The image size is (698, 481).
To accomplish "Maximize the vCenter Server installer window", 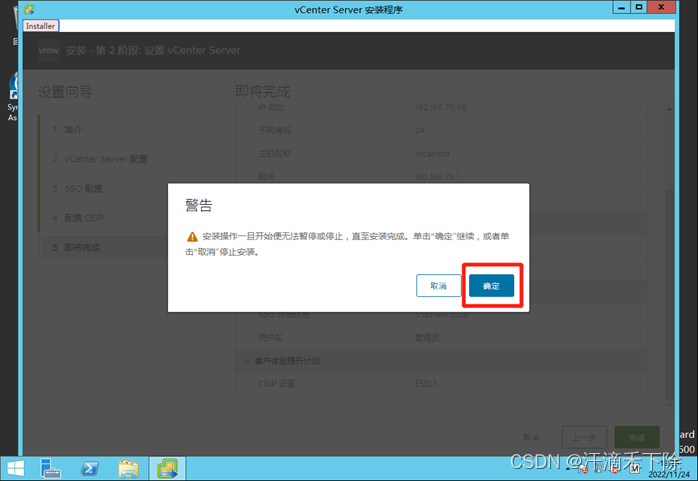I will click(x=639, y=7).
